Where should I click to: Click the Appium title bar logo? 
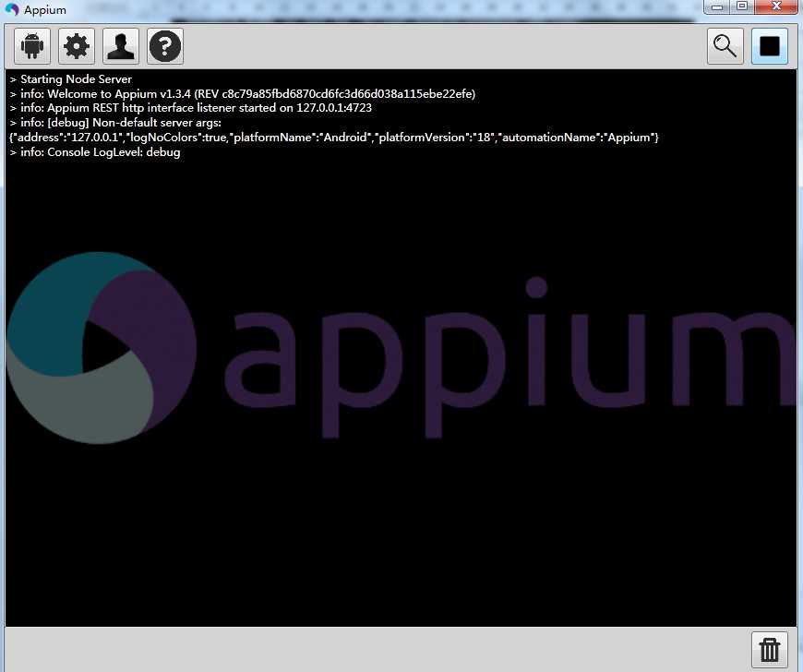click(x=12, y=10)
